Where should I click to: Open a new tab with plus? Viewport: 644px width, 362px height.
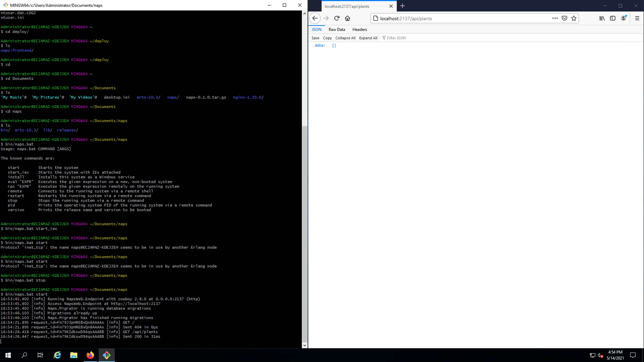tap(402, 6)
